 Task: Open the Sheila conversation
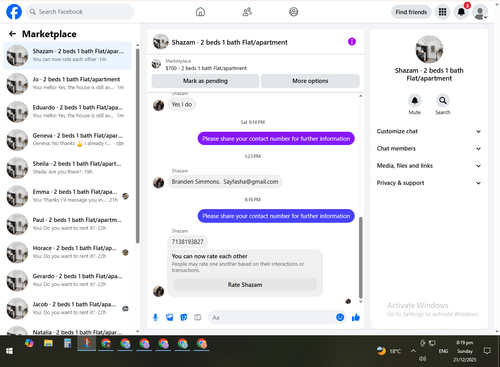67,168
